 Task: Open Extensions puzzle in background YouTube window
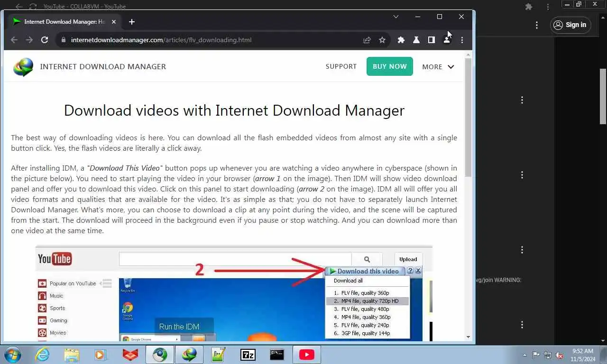(x=529, y=7)
